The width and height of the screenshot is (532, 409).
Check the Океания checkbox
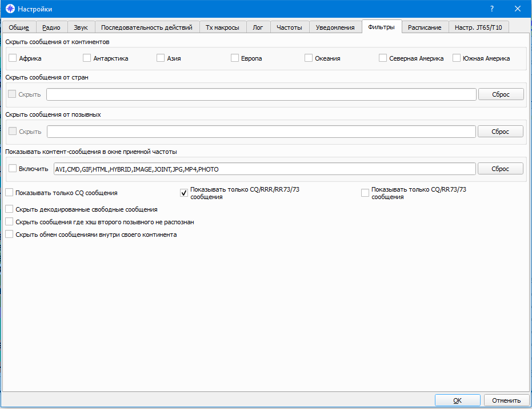(309, 58)
